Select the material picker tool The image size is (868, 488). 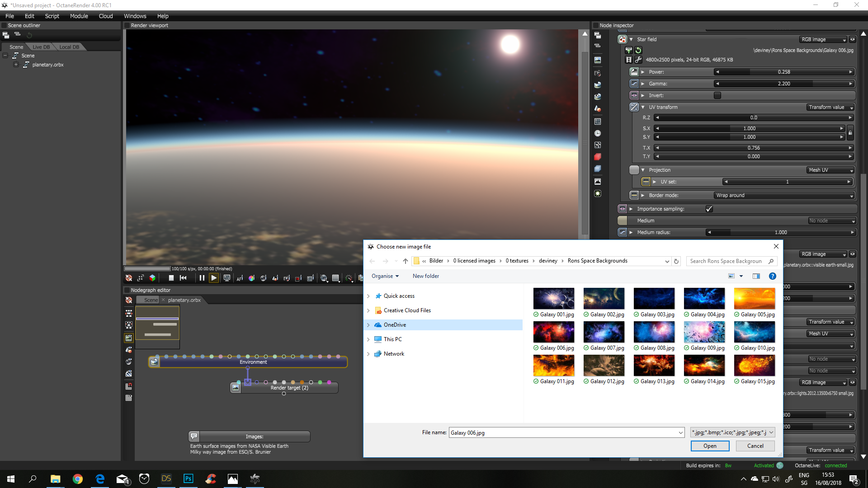264,278
